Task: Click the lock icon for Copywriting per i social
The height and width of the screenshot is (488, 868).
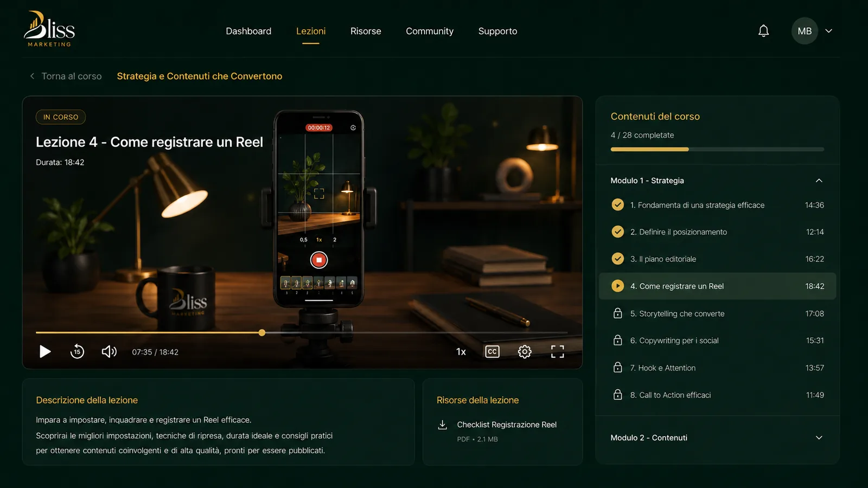Action: [x=617, y=340]
